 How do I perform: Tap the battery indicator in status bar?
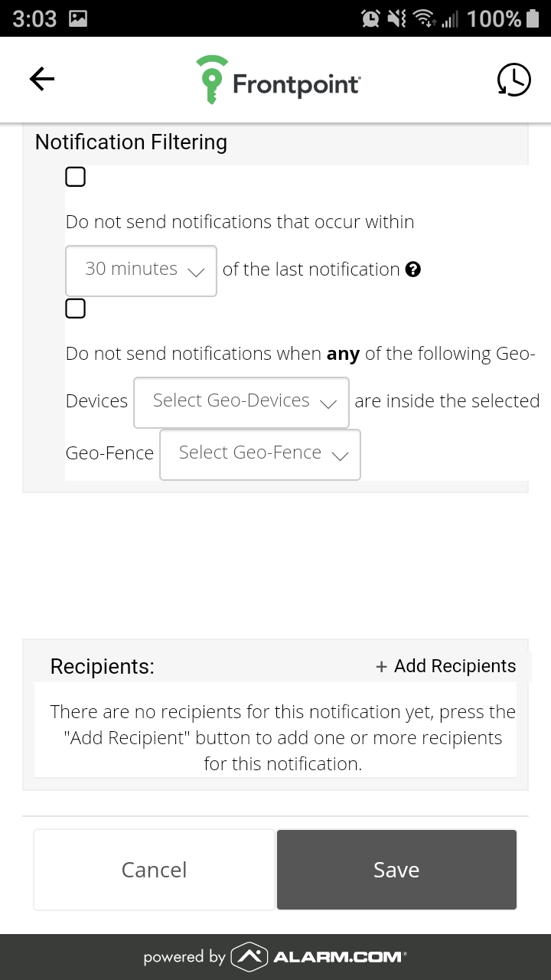pos(533,18)
